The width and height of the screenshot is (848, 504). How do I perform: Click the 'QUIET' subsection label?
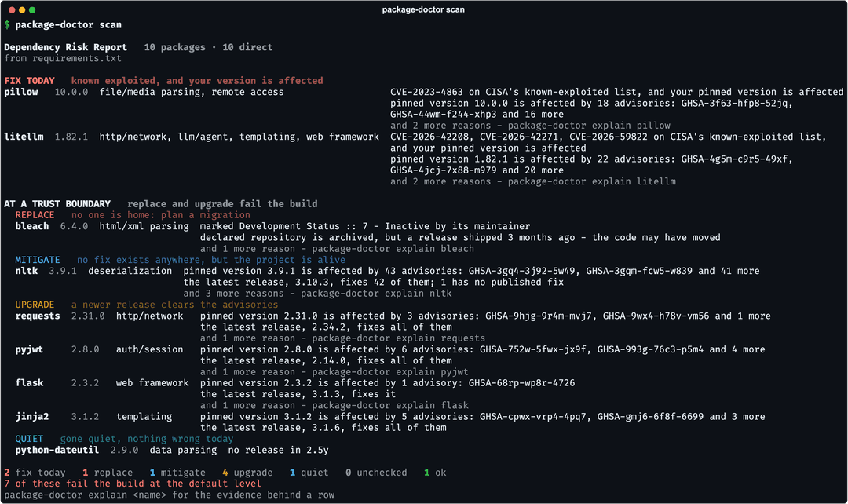tap(29, 439)
